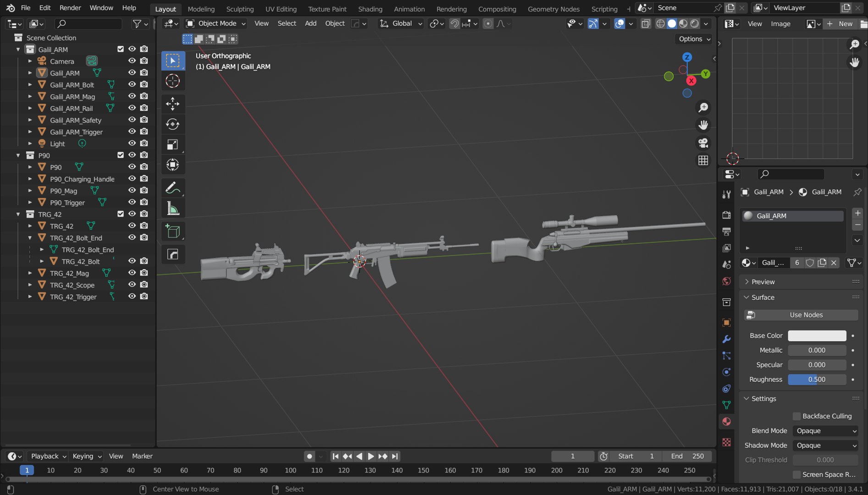Image resolution: width=868 pixels, height=495 pixels.
Task: Open the File menu
Action: 26,8
